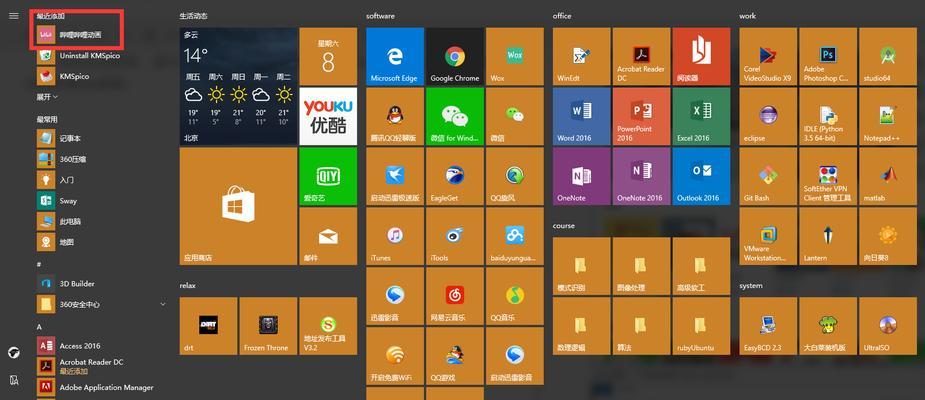
Task: Open the EasyBCD 2.3 tile
Action: click(x=768, y=326)
